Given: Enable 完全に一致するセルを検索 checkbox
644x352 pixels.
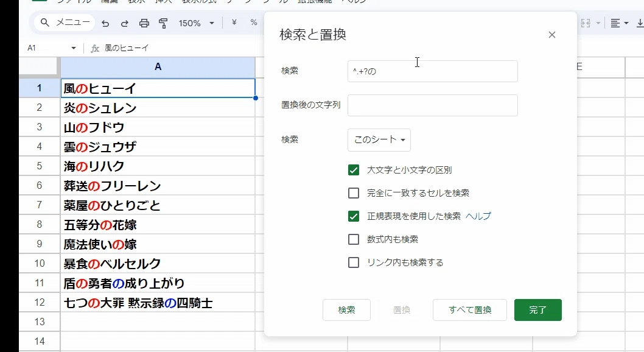Looking at the screenshot, I should [x=354, y=193].
